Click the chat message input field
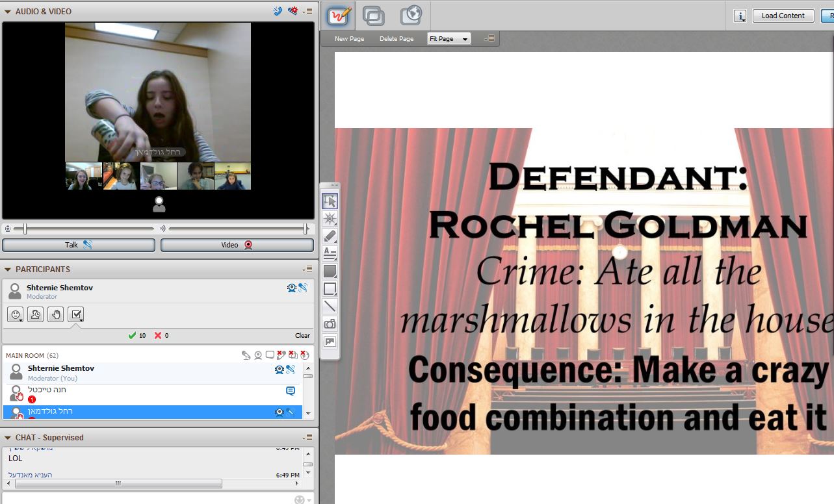The height and width of the screenshot is (504, 834). pos(146,499)
